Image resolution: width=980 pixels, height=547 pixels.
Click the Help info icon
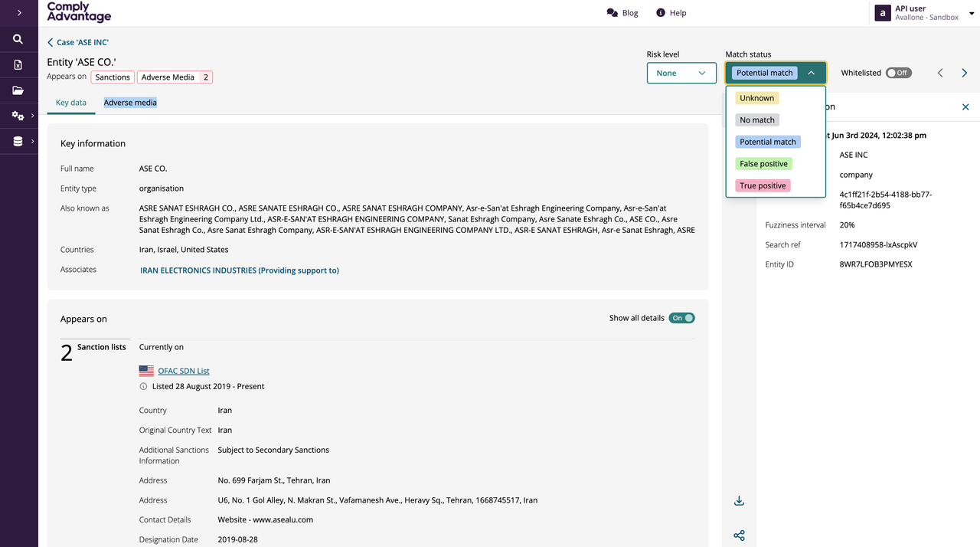pos(661,13)
